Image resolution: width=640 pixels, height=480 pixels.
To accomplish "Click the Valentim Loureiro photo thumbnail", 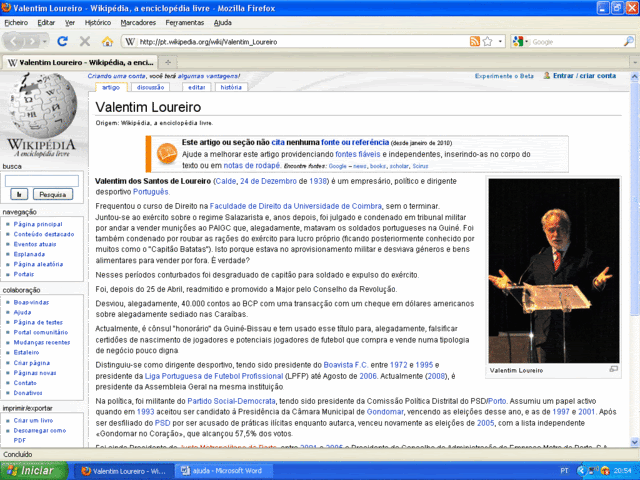I will point(554,271).
